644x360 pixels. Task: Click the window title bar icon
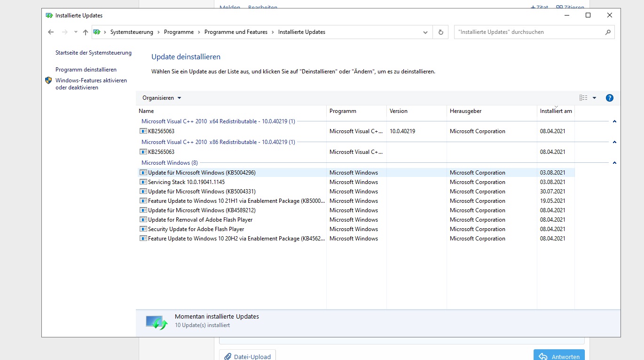pos(49,15)
